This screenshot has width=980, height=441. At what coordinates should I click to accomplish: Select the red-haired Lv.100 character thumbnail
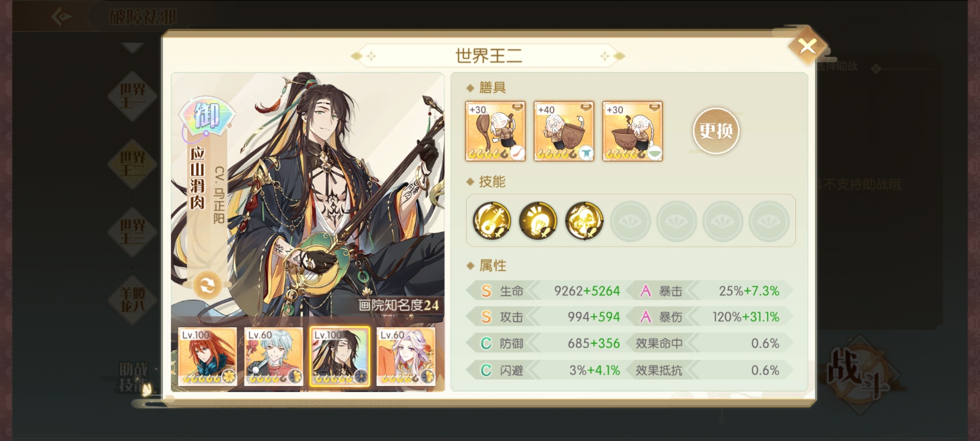[207, 356]
